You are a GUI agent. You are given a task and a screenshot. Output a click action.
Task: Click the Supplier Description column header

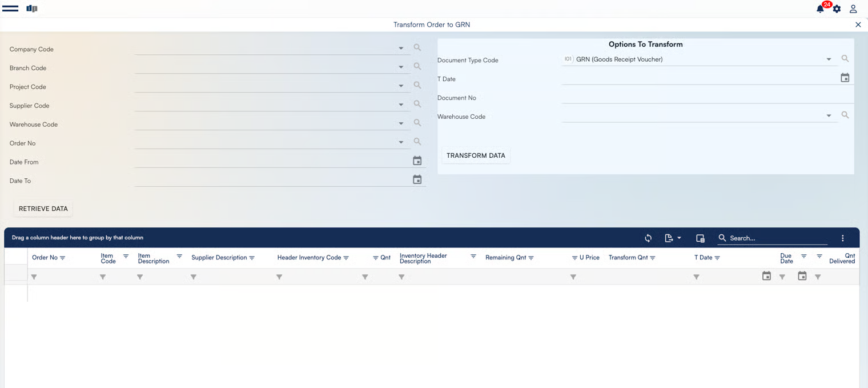[219, 258]
